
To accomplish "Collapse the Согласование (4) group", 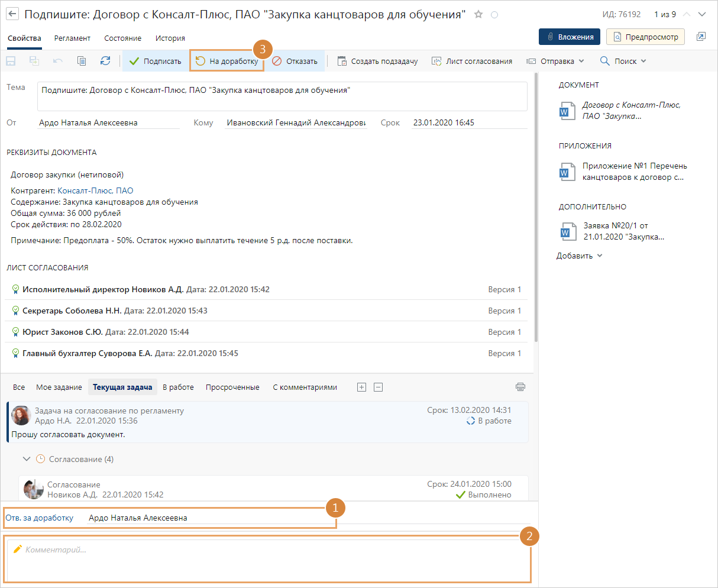I will coord(26,458).
